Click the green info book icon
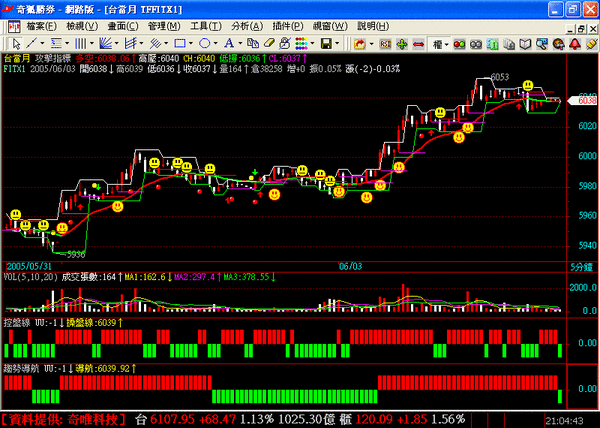 tap(492, 44)
